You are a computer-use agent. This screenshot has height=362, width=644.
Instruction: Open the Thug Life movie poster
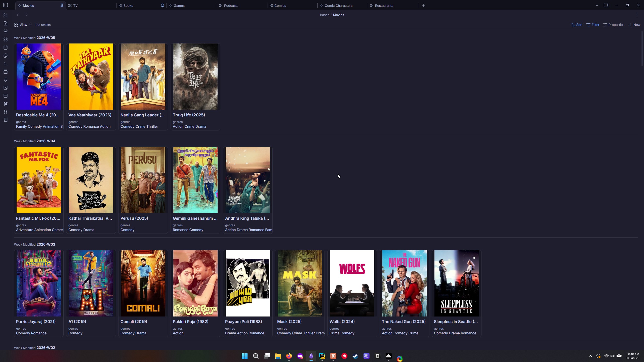coord(195,77)
